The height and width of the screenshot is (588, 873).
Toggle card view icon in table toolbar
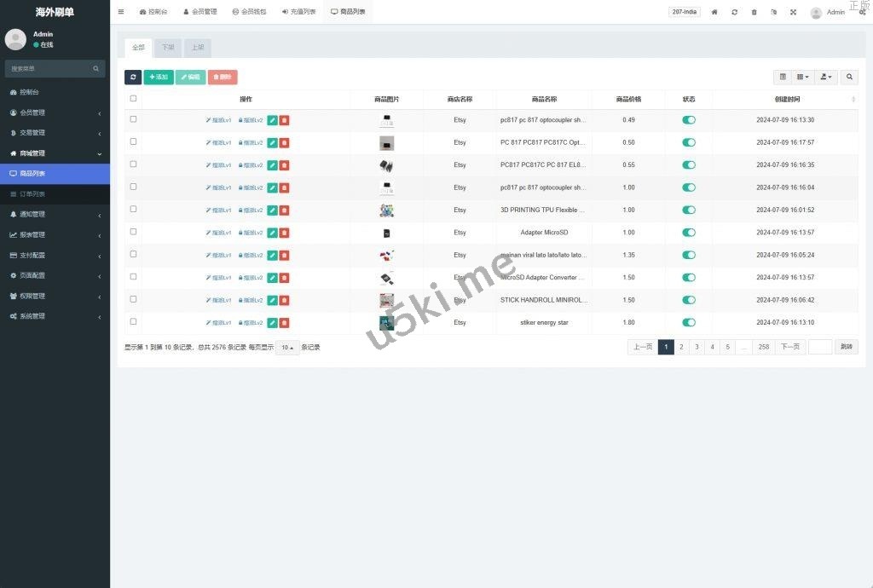783,77
